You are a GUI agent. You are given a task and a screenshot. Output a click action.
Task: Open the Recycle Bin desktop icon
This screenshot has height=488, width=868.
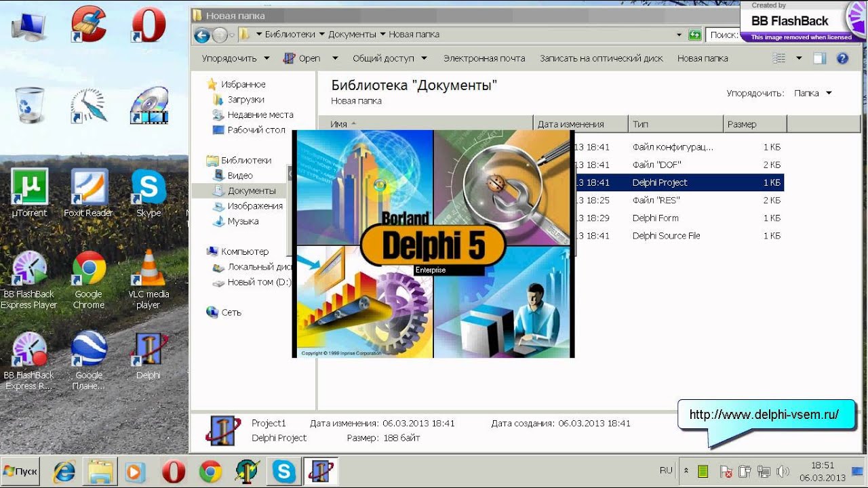click(29, 105)
